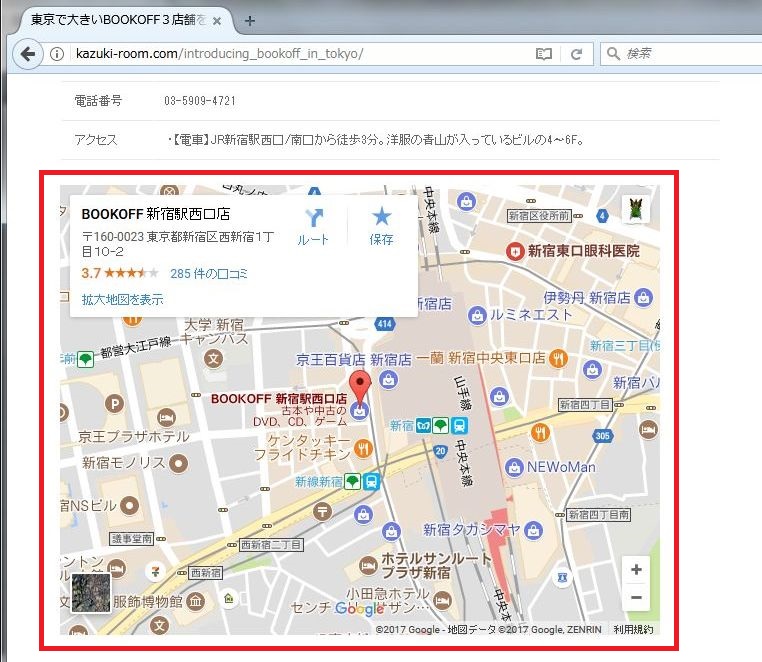Click 新線新宿 station icon

[x=353, y=482]
